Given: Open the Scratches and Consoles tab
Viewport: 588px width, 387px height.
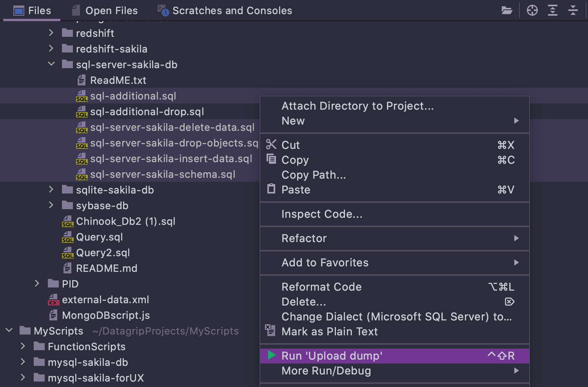Looking at the screenshot, I should [x=225, y=11].
